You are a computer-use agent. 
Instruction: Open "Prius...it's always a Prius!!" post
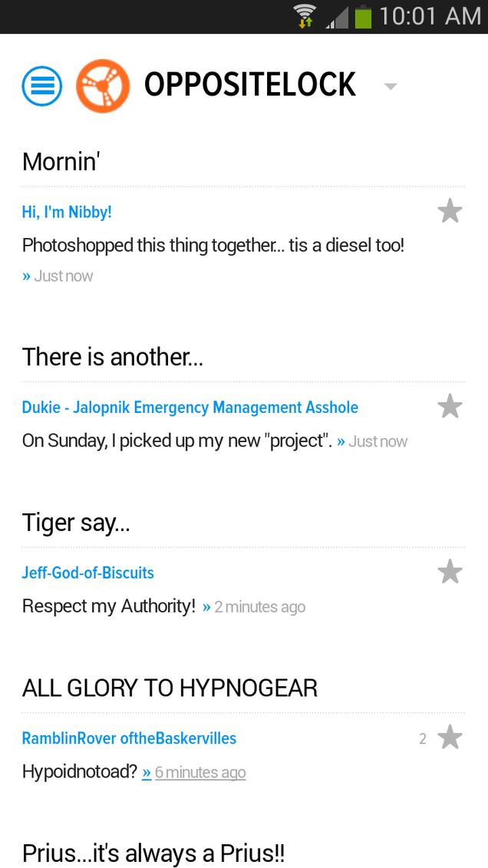coord(153,853)
